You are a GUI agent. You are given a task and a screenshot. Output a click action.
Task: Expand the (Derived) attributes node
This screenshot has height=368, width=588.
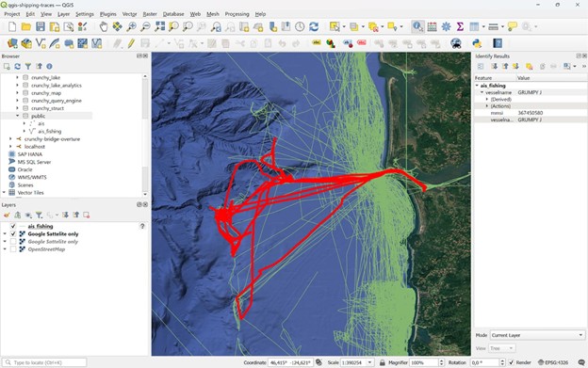coord(487,99)
